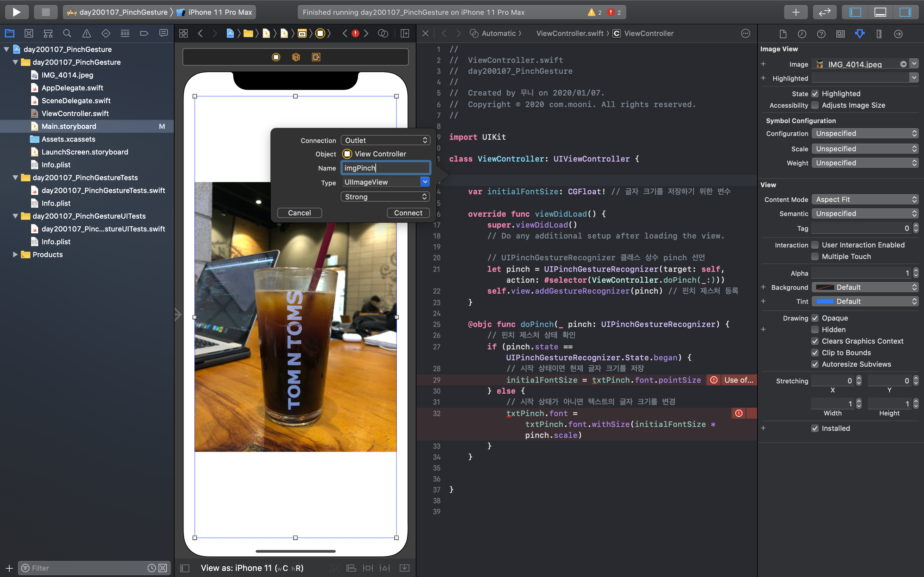
Task: Open the Library plus button
Action: (x=795, y=12)
